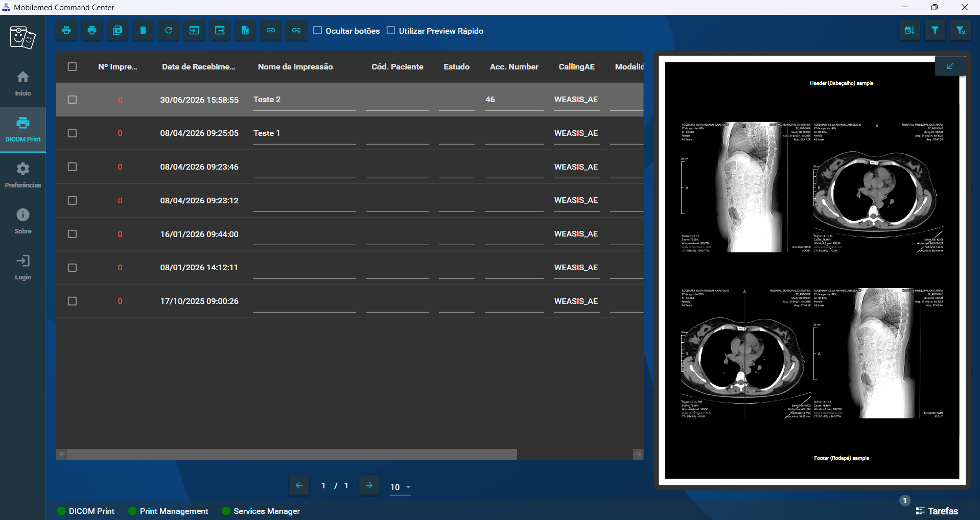Click the printer-with-dots print options icon
Screen dimensions: 980x520
[x=92, y=31]
